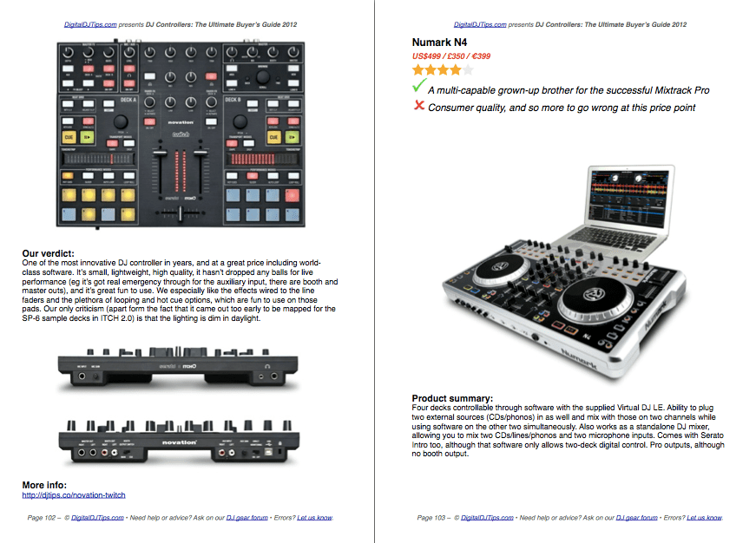Screen dimensions: 756x543
Task: Select the Novation Twitch top-view image
Action: [x=181, y=133]
